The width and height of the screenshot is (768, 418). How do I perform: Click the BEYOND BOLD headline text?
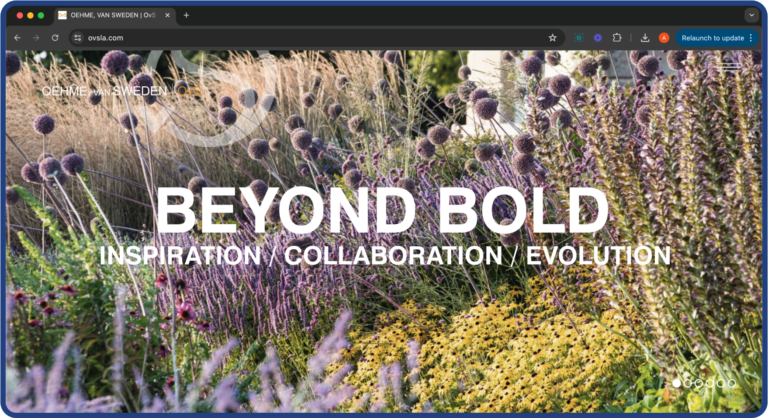382,211
